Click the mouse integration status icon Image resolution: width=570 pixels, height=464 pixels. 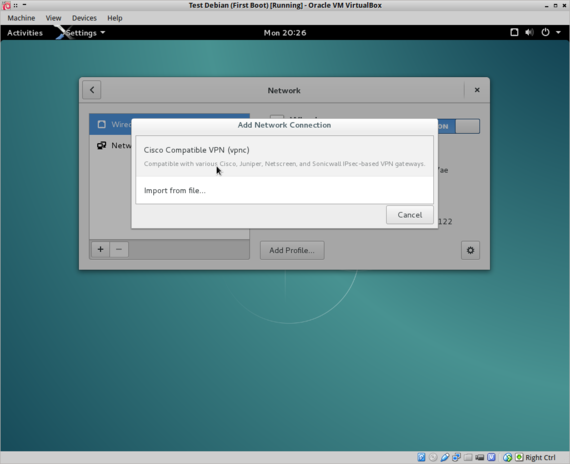coord(507,457)
